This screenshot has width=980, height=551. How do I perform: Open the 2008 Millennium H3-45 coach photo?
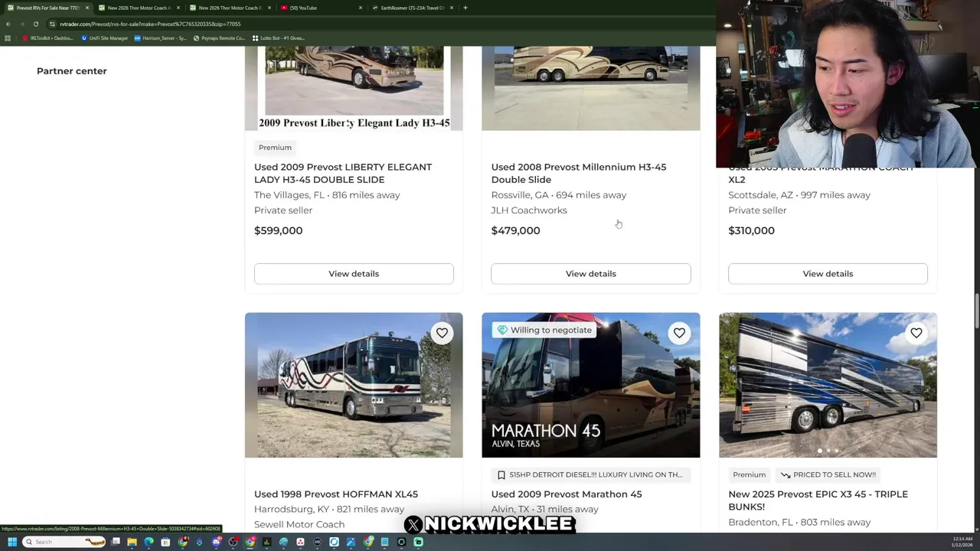point(590,88)
